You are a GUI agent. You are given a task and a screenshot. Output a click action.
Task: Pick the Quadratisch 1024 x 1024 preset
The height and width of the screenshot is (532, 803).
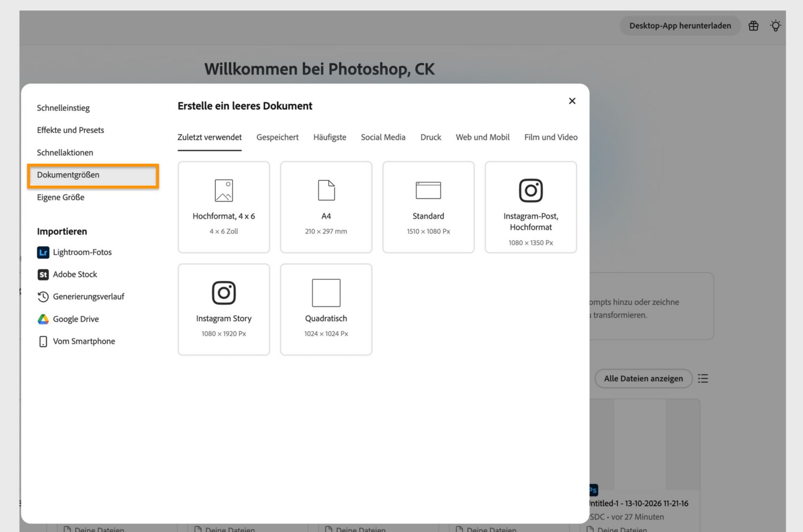click(x=326, y=310)
